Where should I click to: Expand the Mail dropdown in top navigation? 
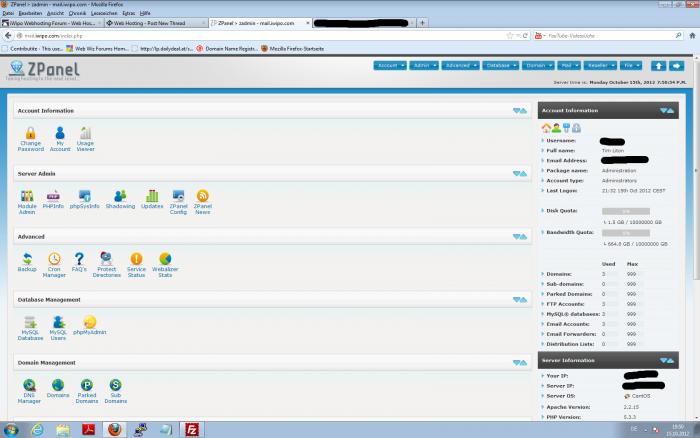pyautogui.click(x=569, y=66)
